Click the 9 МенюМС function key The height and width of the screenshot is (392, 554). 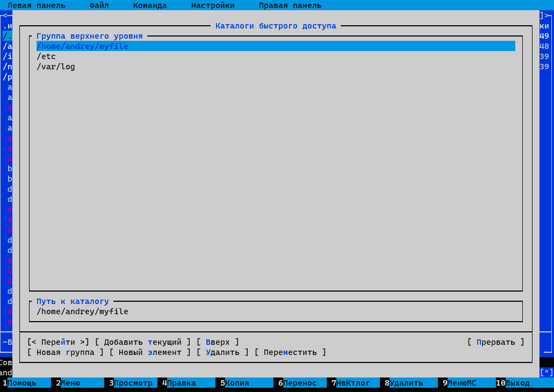469,383
